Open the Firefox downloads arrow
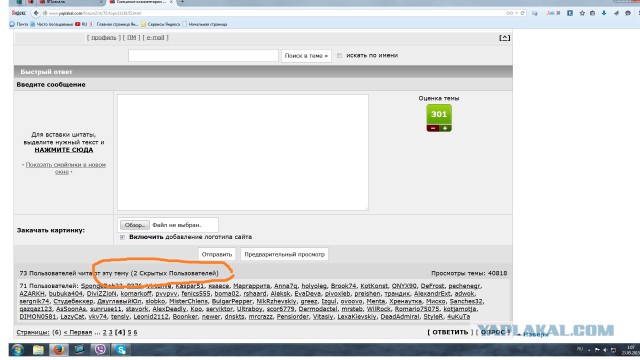 pyautogui.click(x=604, y=13)
